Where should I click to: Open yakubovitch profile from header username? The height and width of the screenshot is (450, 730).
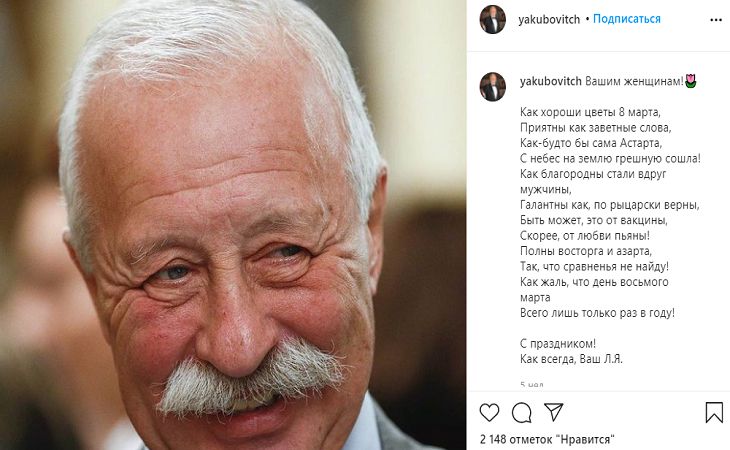tap(549, 20)
